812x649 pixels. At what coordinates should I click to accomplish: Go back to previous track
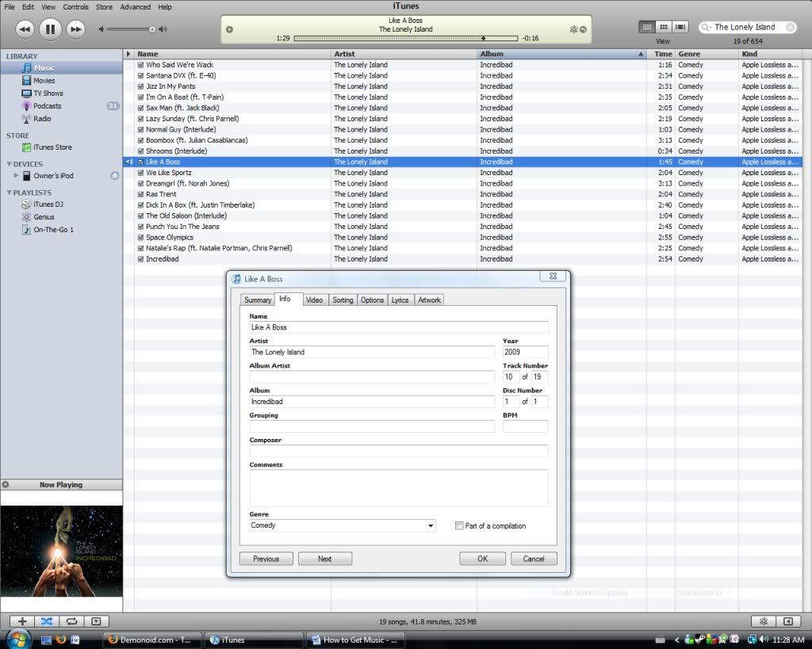[x=25, y=29]
